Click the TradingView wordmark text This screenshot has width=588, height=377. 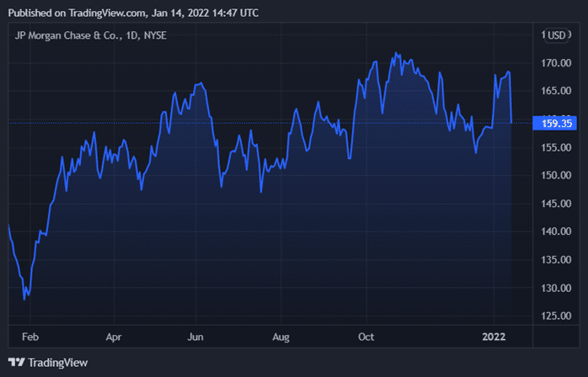point(58,363)
